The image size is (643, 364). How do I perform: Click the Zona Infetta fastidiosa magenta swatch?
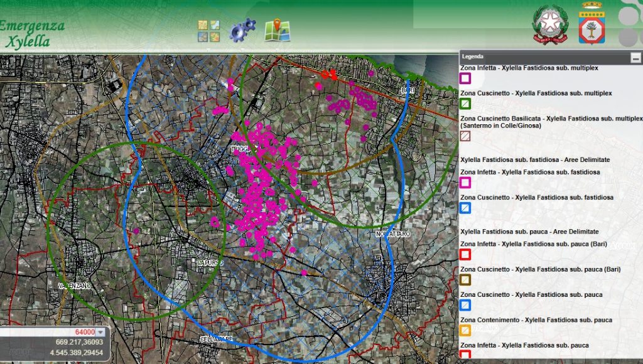(465, 183)
